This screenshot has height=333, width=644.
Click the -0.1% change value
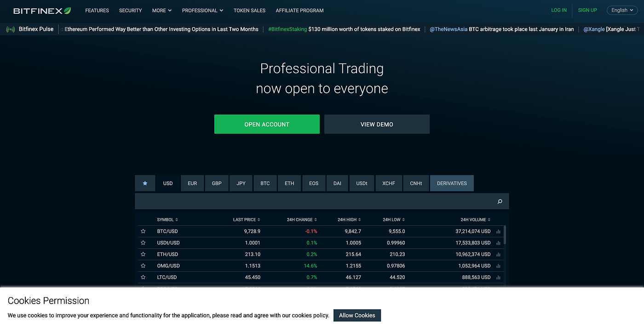[x=311, y=231]
